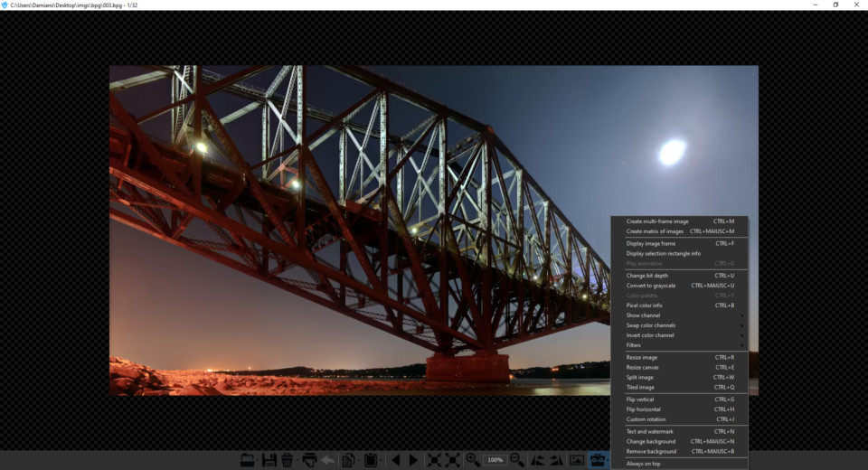Choose Convert to grayscale menu entry
Viewport: 868px width, 470px height.
(x=651, y=286)
